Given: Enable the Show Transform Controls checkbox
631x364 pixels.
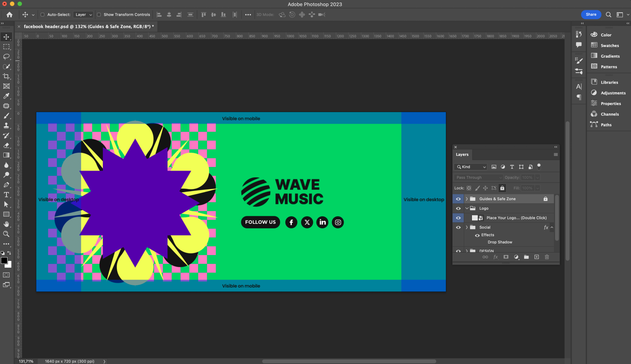Looking at the screenshot, I should pos(99,14).
